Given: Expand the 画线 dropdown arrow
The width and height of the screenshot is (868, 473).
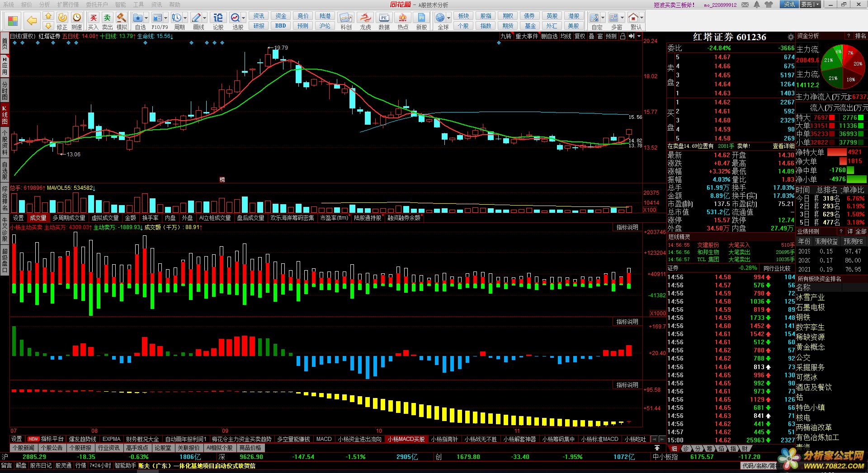Looking at the screenshot, I should tap(205, 18).
